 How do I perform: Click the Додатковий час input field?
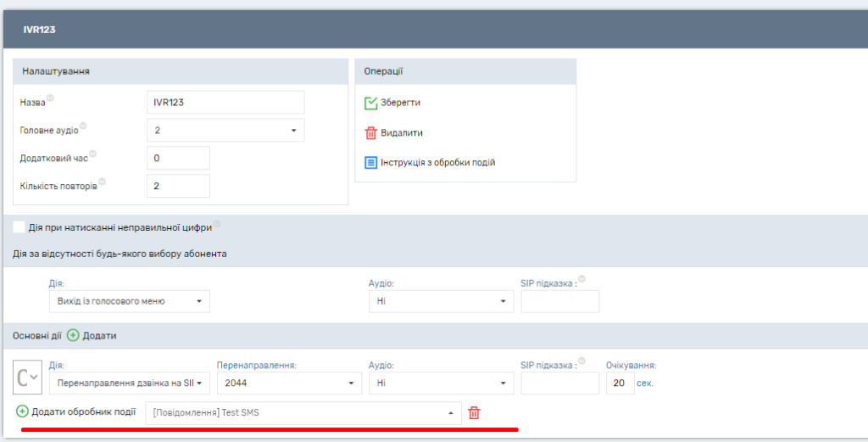(178, 158)
